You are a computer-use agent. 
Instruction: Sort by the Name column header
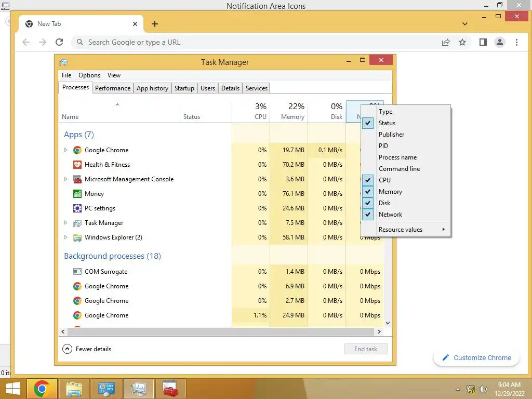(119, 112)
